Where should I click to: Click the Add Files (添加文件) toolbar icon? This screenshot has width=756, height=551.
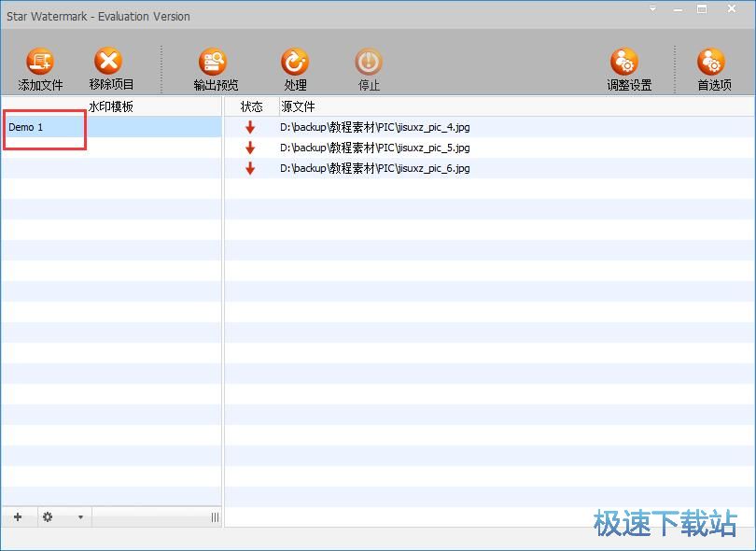(x=40, y=64)
